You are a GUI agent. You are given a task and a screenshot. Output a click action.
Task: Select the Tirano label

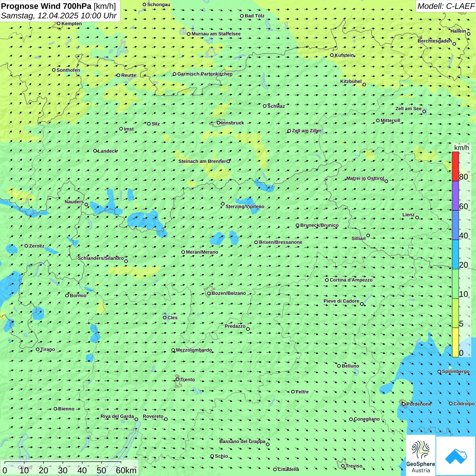pos(48,349)
